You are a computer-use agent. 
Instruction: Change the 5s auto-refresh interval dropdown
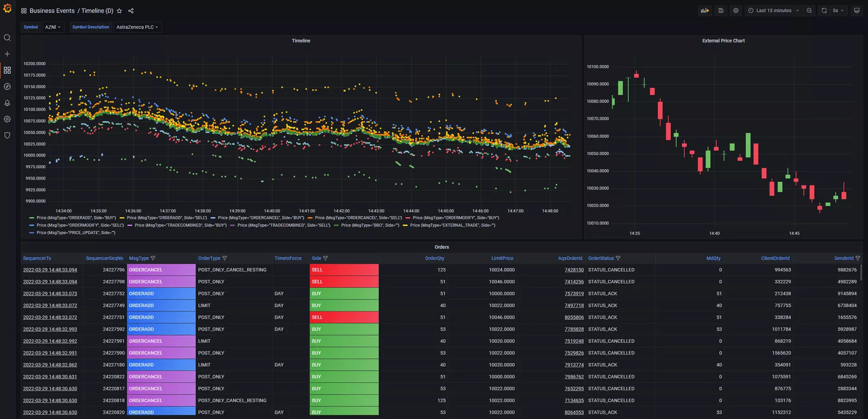835,10
